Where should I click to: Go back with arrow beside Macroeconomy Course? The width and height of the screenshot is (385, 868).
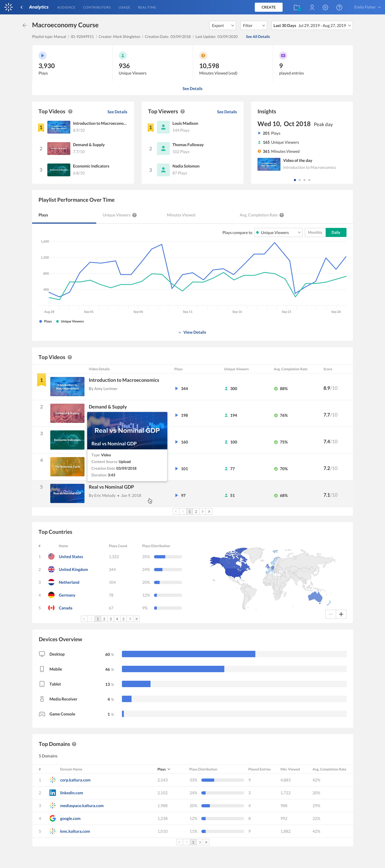point(25,25)
